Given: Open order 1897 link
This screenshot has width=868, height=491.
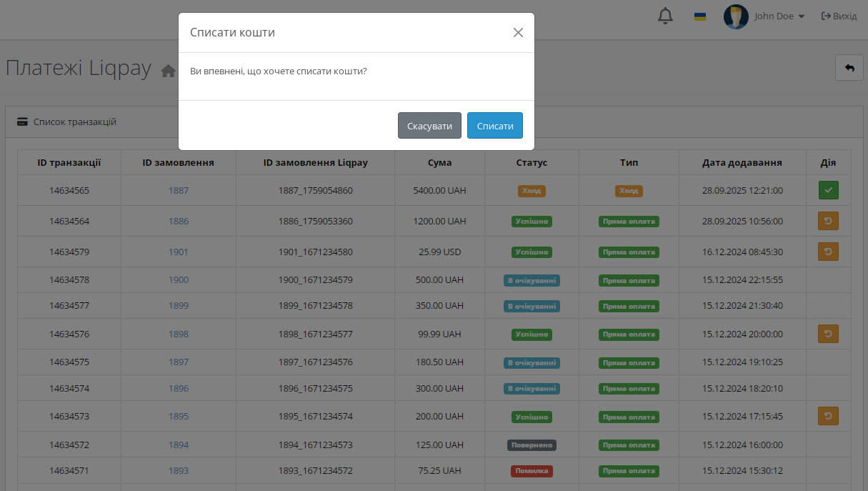Looking at the screenshot, I should coord(179,362).
